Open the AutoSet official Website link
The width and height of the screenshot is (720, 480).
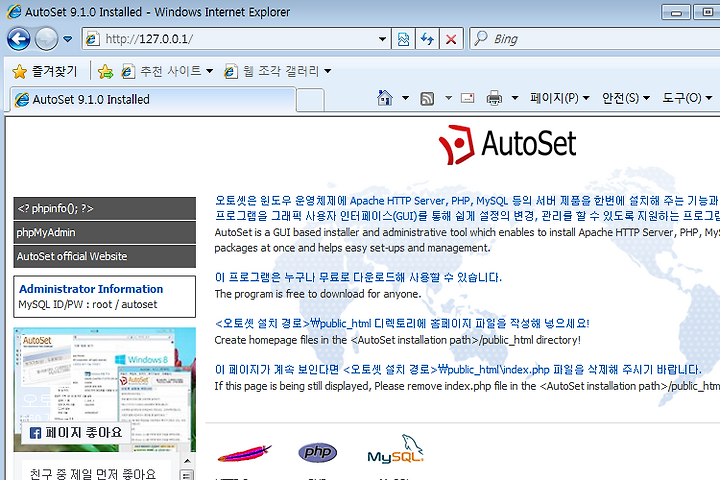(105, 256)
